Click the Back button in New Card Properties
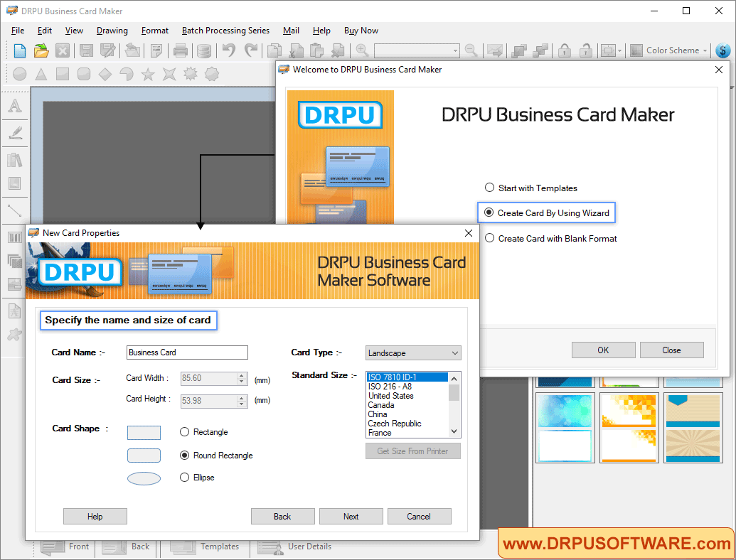Screen dimensions: 736x560 pos(282,517)
